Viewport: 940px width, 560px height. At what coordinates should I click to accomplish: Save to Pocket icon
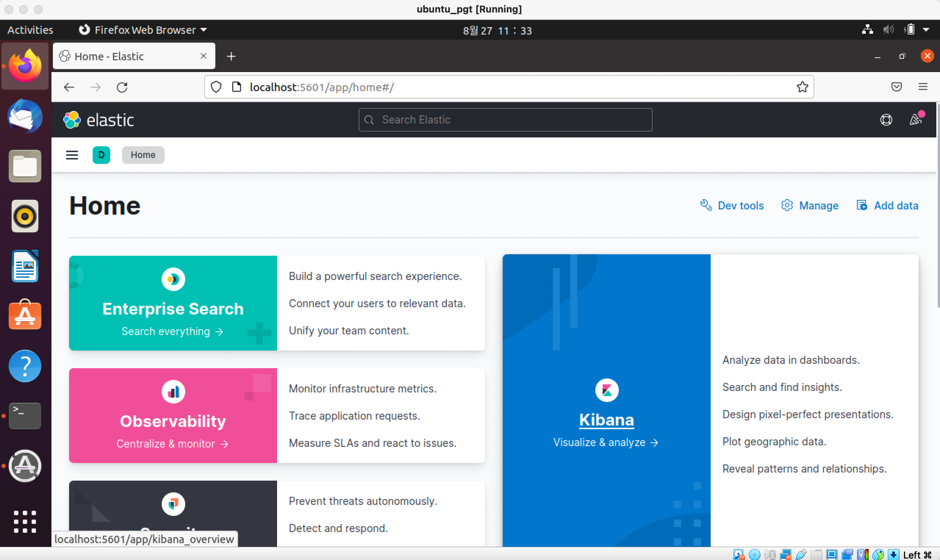897,87
